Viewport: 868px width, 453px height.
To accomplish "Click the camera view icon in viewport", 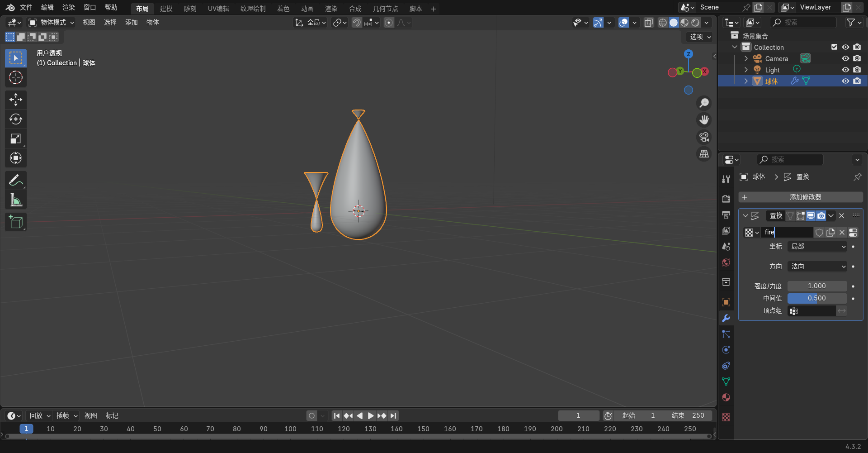I will tap(704, 137).
